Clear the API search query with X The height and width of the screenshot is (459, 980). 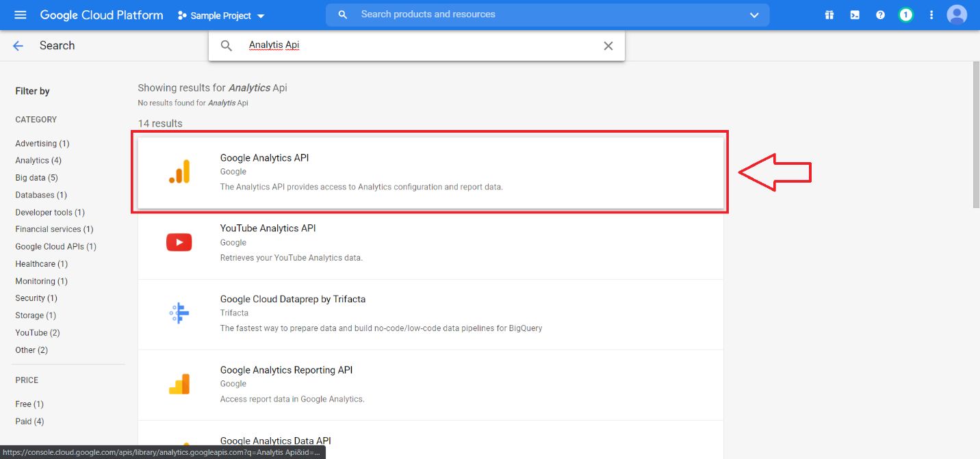tap(608, 46)
